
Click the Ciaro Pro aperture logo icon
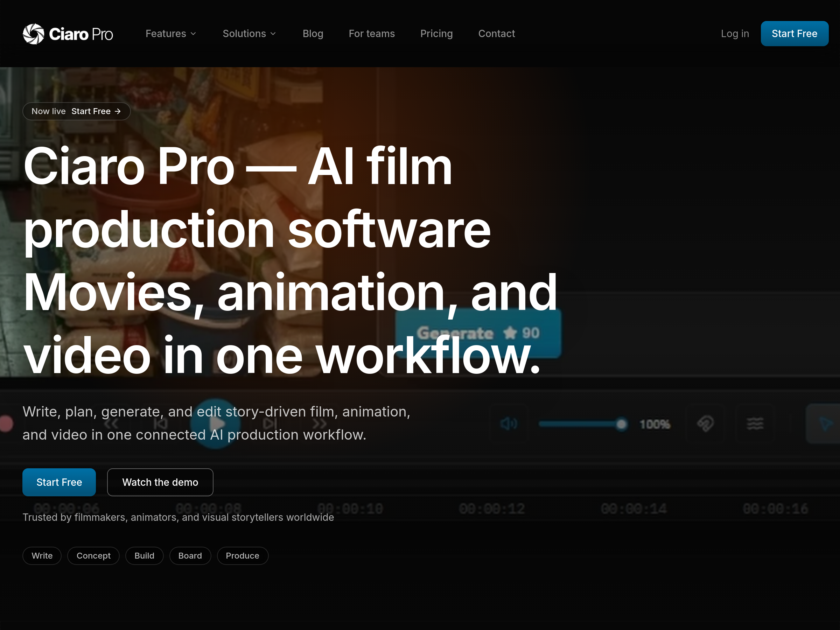(33, 34)
